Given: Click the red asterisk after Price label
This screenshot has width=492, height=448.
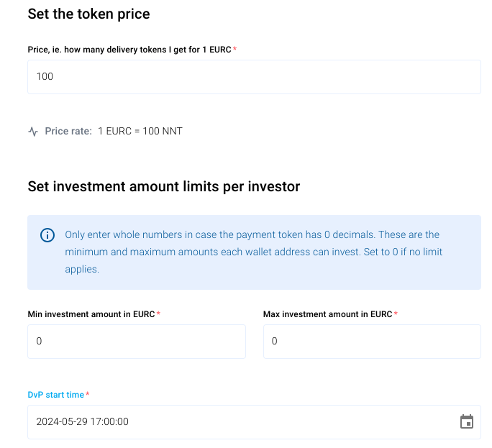Looking at the screenshot, I should (235, 49).
